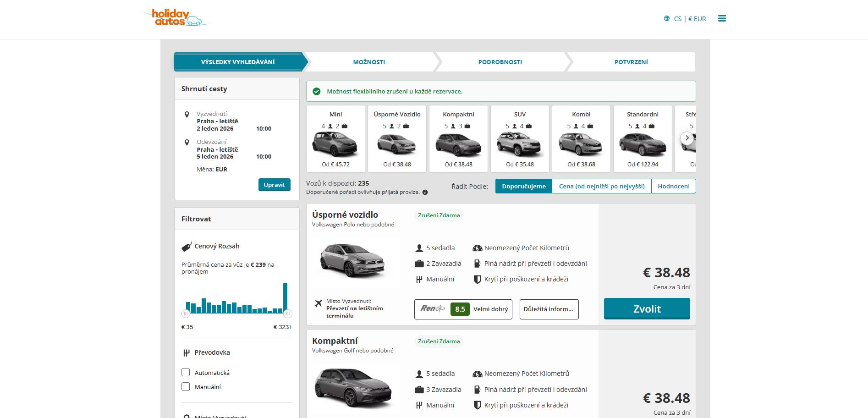Click the maximum price slider handle

[287, 313]
